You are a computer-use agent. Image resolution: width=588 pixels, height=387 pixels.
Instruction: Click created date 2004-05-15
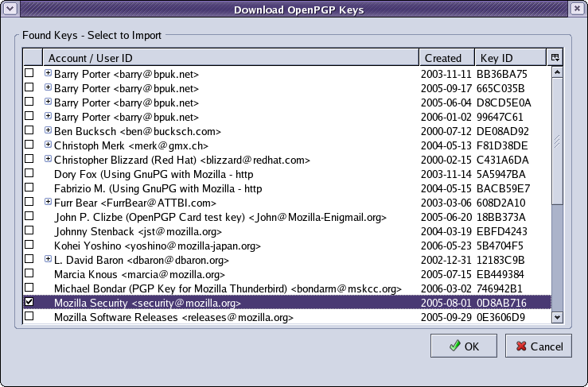tap(446, 188)
